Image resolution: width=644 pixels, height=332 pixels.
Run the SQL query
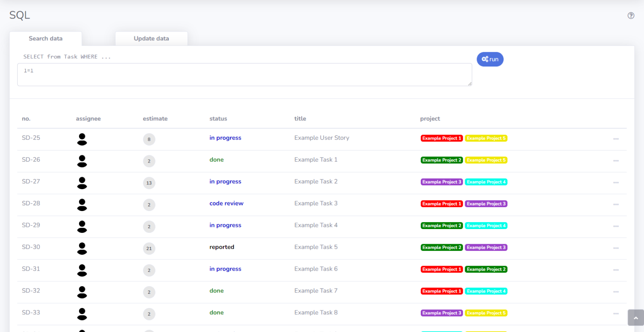point(490,59)
